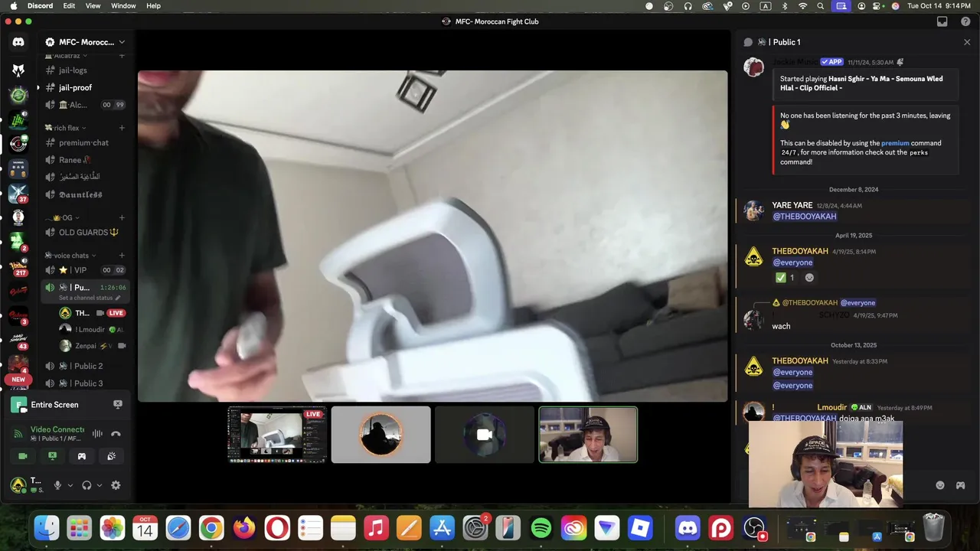Open Spotlight search in menu bar

tap(821, 5)
